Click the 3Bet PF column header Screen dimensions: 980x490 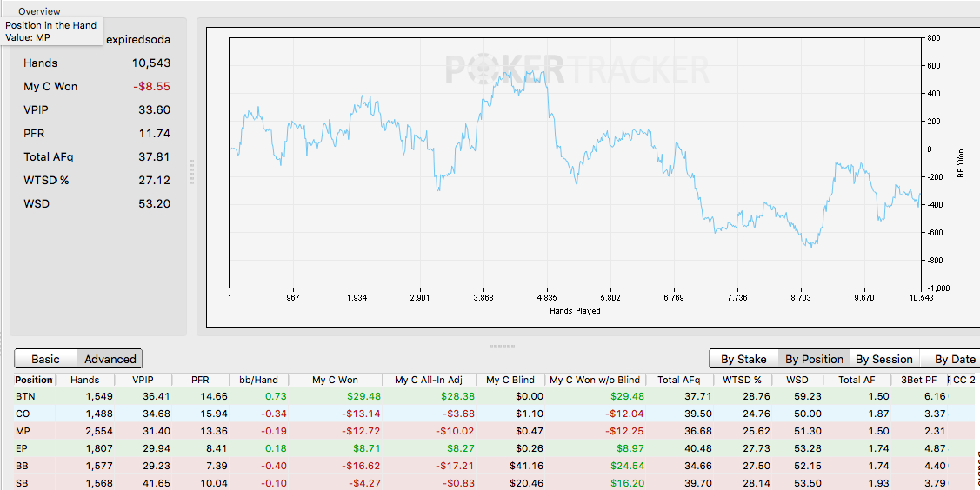pyautogui.click(x=919, y=380)
